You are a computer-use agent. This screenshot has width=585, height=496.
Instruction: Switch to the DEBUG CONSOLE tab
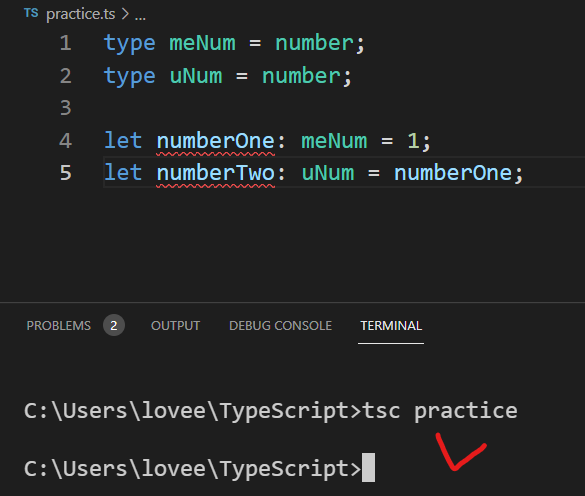click(x=280, y=325)
